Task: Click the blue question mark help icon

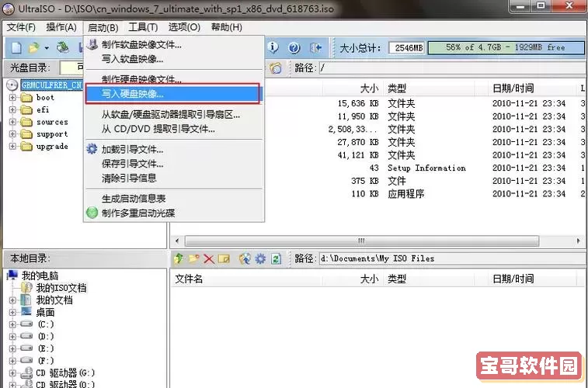Action: point(294,47)
